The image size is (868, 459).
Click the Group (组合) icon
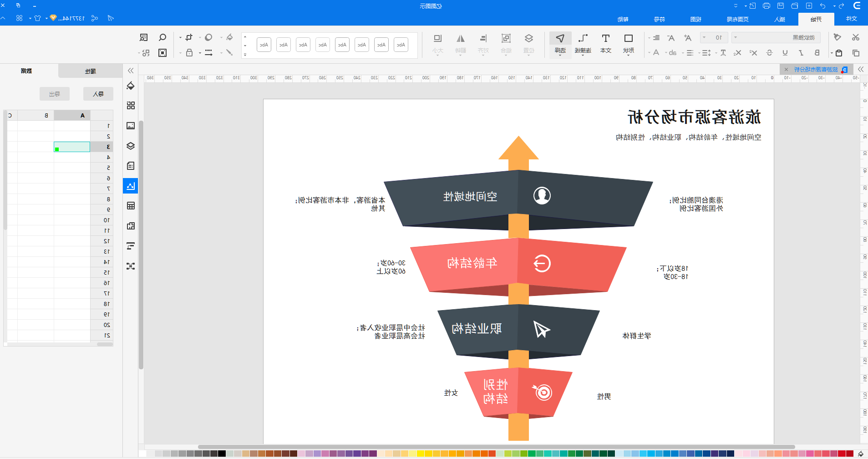point(506,44)
